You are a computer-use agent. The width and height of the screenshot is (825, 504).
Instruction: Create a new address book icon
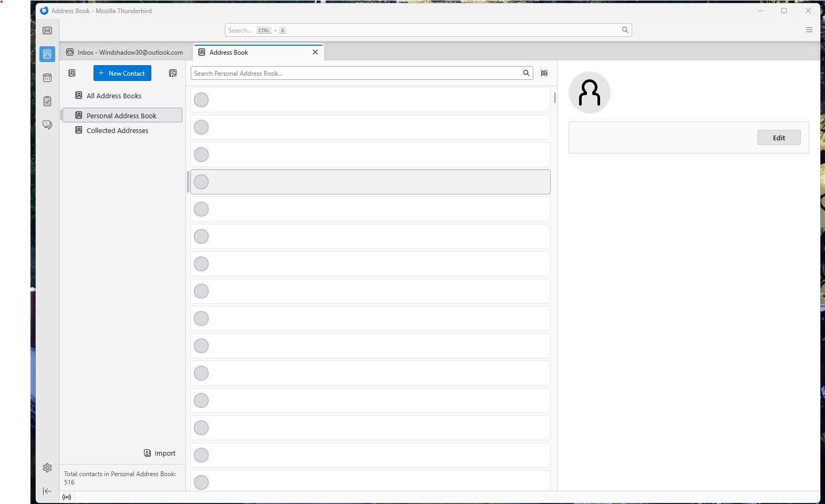(72, 73)
